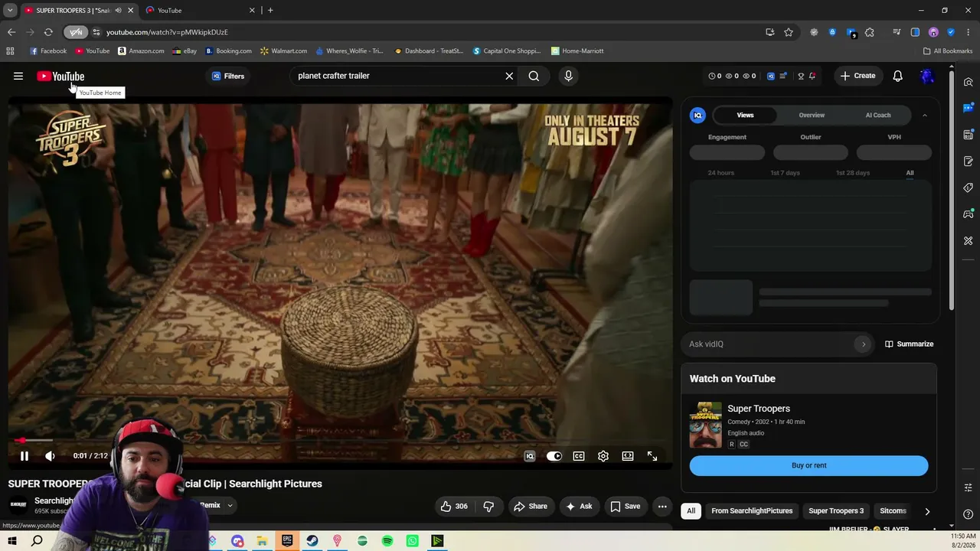
Task: Start voice search with the microphone
Action: [x=568, y=76]
